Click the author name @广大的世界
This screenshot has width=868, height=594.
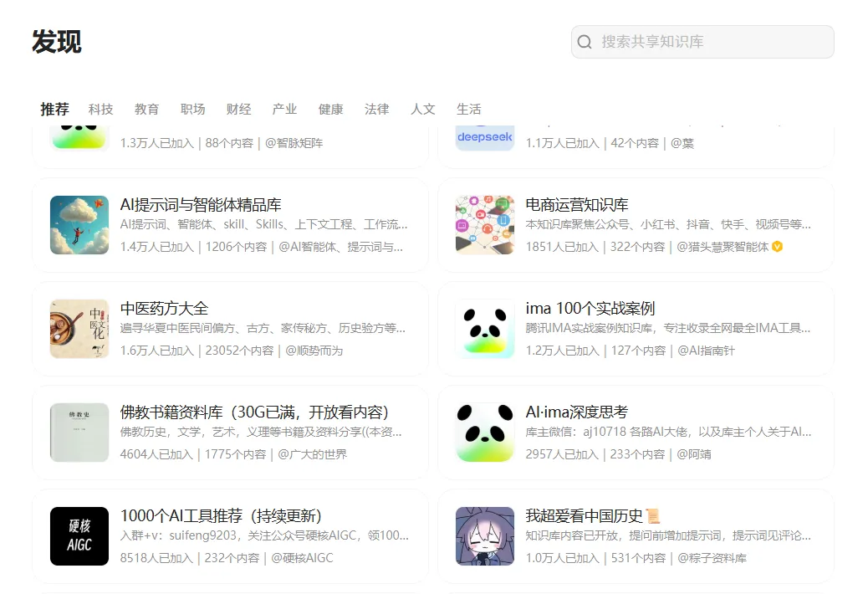312,454
